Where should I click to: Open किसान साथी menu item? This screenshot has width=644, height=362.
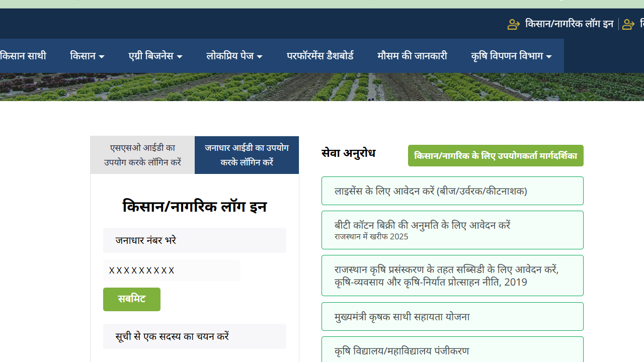23,56
